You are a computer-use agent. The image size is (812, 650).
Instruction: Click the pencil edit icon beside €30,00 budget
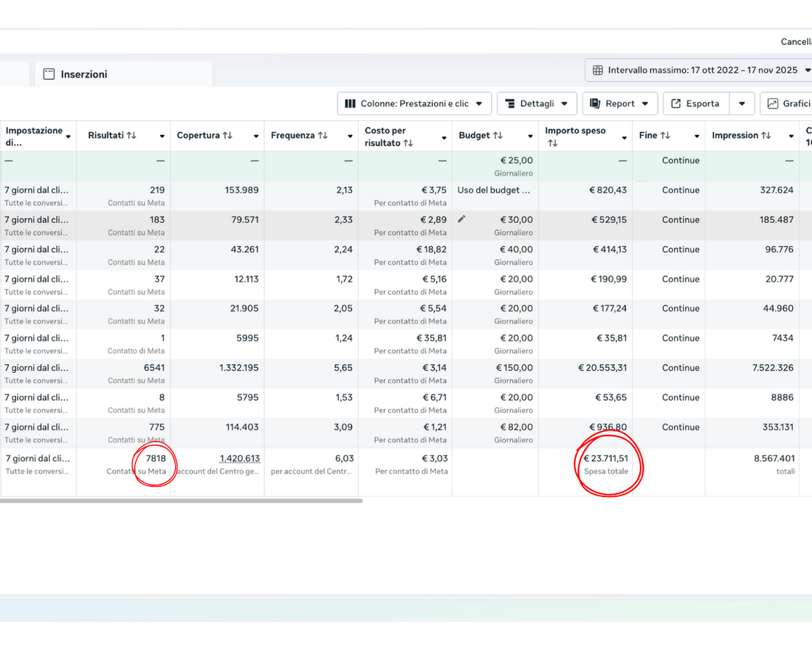pyautogui.click(x=461, y=219)
